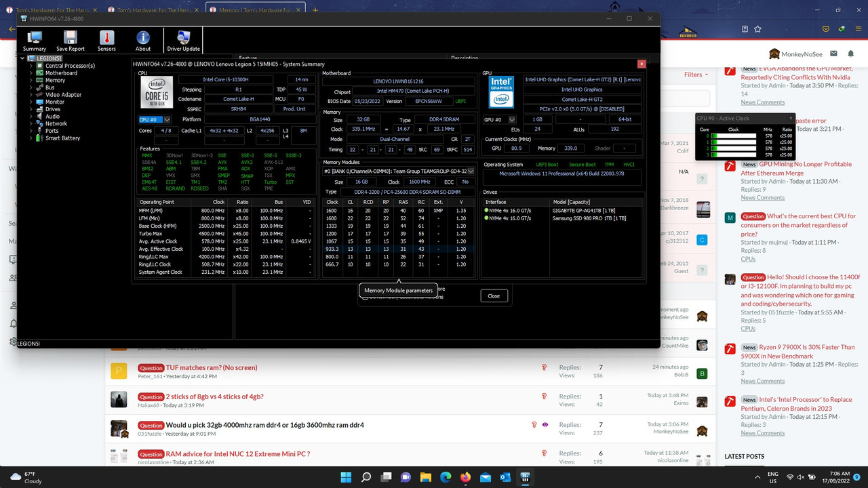Expand the Drives tree node
Image resolution: width=868 pixels, height=488 pixels.
[31, 109]
